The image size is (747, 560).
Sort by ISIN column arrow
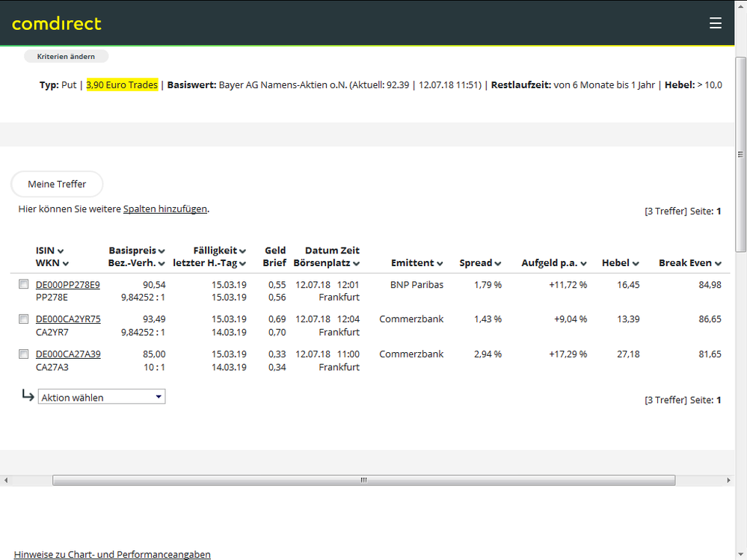pyautogui.click(x=61, y=251)
